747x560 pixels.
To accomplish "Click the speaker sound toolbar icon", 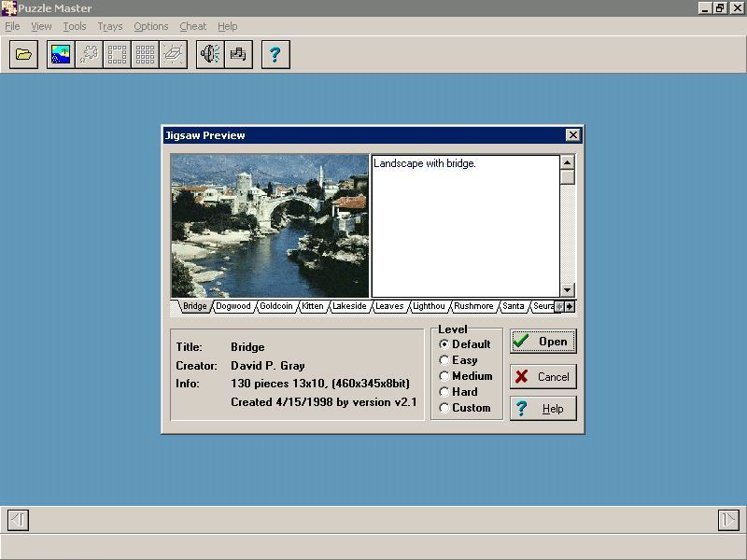I will (x=210, y=55).
